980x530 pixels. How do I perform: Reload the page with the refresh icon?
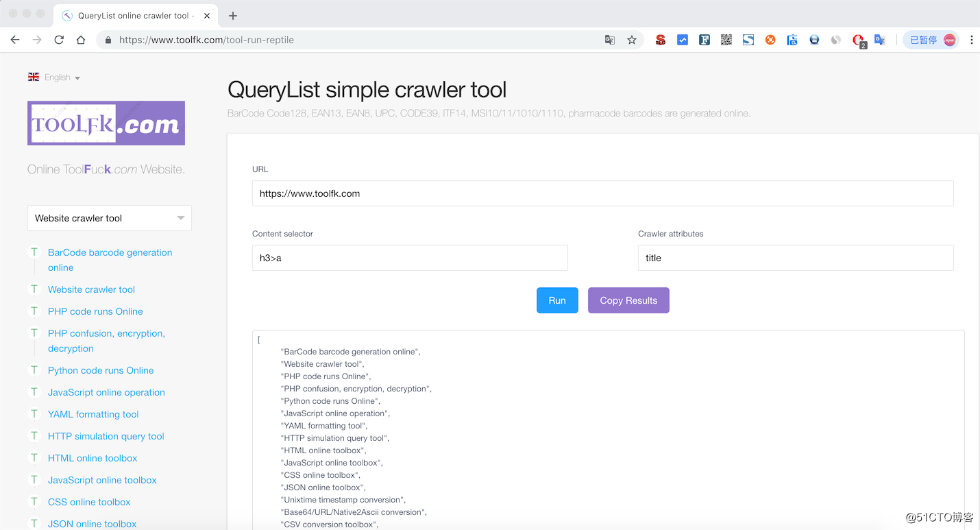(59, 40)
